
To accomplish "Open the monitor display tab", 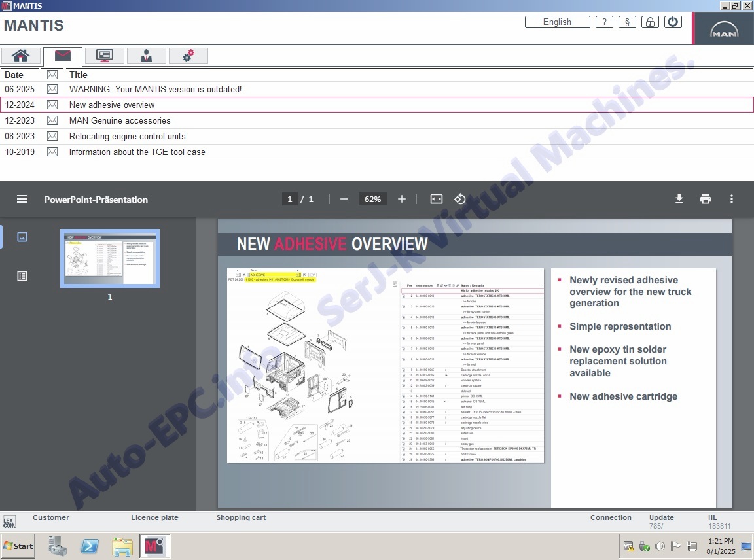I will pyautogui.click(x=104, y=56).
